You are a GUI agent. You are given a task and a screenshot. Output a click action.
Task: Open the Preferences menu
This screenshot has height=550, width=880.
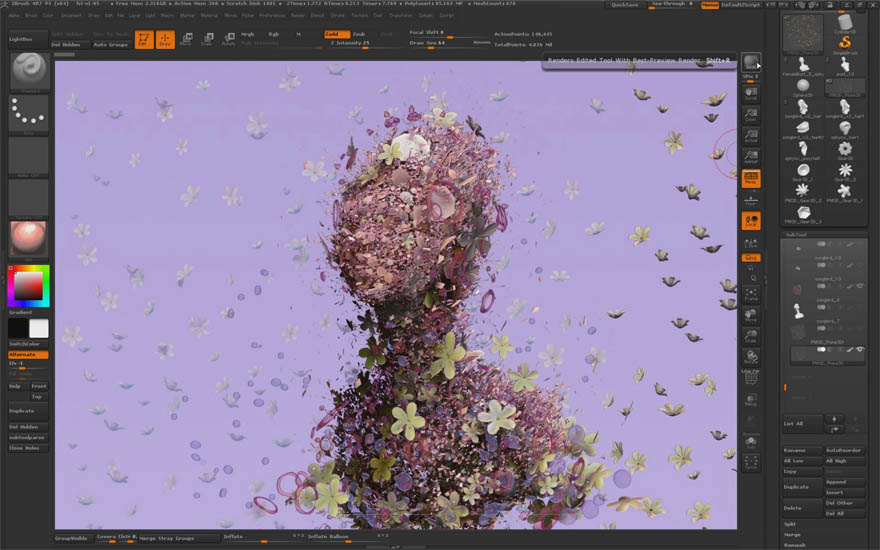[x=272, y=16]
